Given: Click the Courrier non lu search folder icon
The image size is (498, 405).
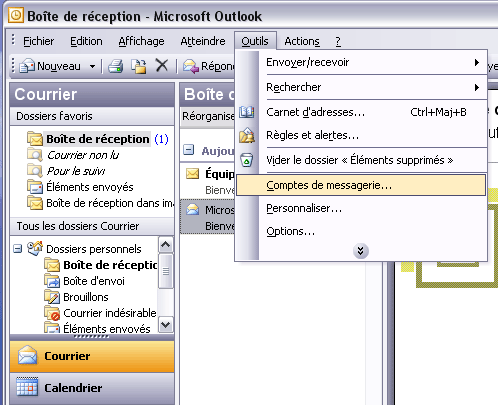Looking at the screenshot, I should pos(35,155).
